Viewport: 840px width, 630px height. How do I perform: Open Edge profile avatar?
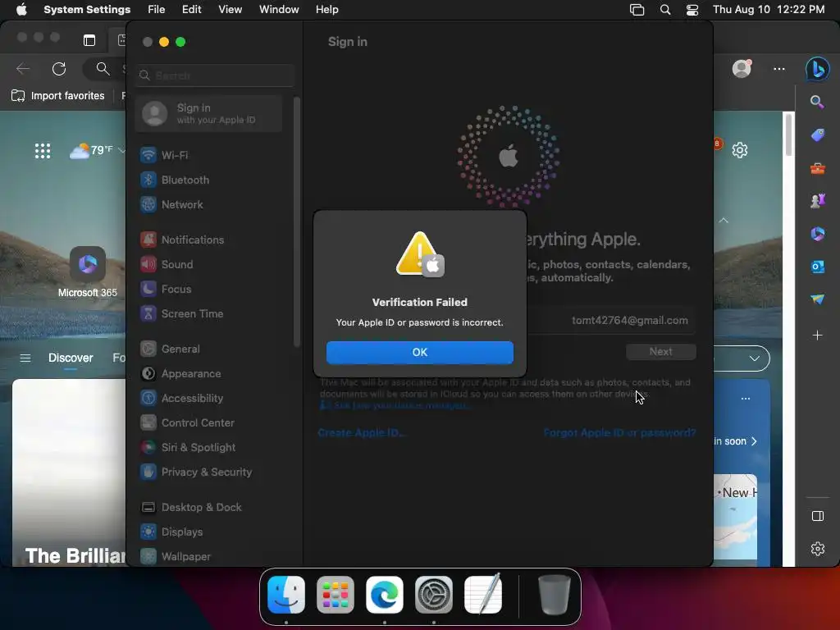coord(742,69)
